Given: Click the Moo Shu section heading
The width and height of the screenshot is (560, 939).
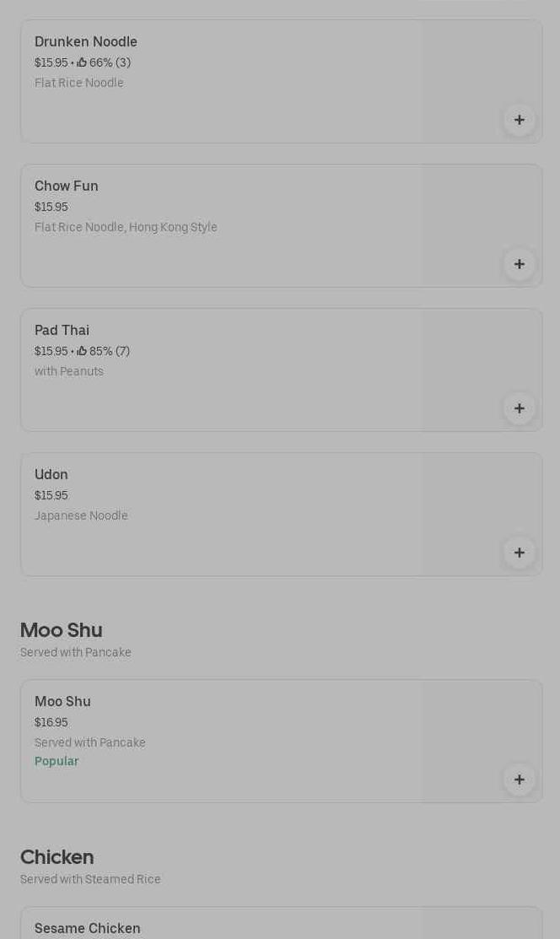Looking at the screenshot, I should (x=62, y=630).
